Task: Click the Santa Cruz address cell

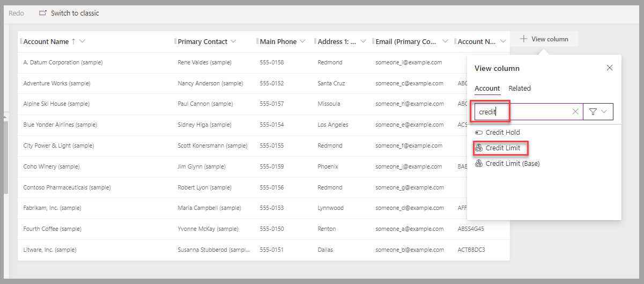Action: coord(331,83)
